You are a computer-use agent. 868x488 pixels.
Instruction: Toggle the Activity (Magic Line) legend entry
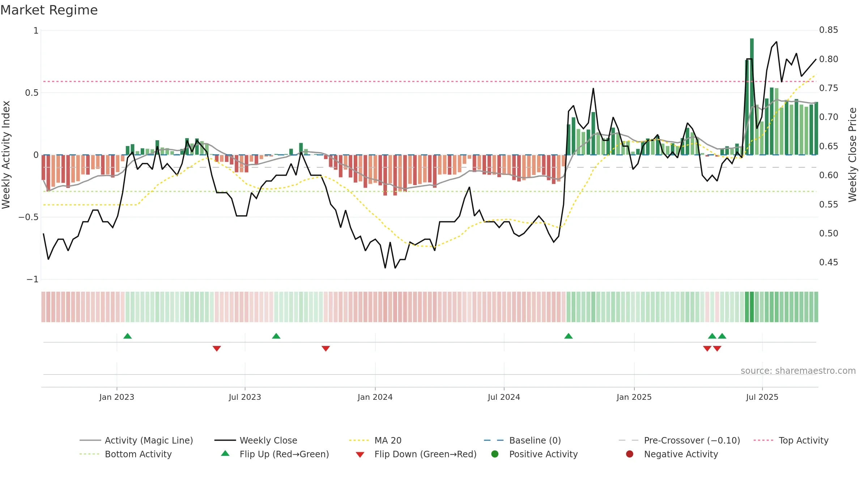(x=136, y=440)
